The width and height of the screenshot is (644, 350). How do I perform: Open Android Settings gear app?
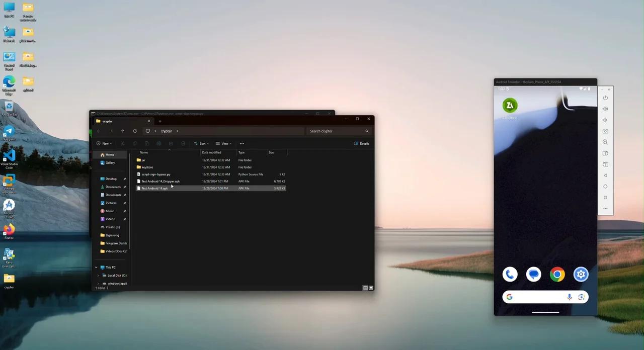[581, 274]
